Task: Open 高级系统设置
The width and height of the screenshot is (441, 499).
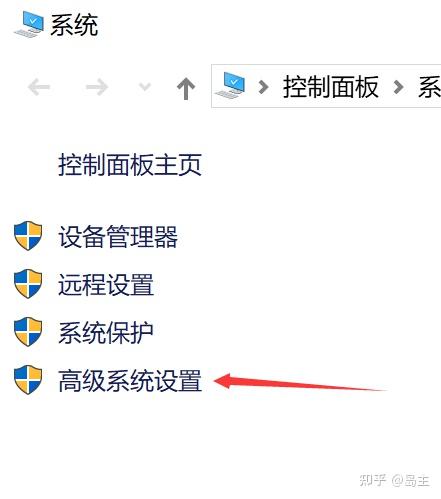Action: pyautogui.click(x=130, y=380)
